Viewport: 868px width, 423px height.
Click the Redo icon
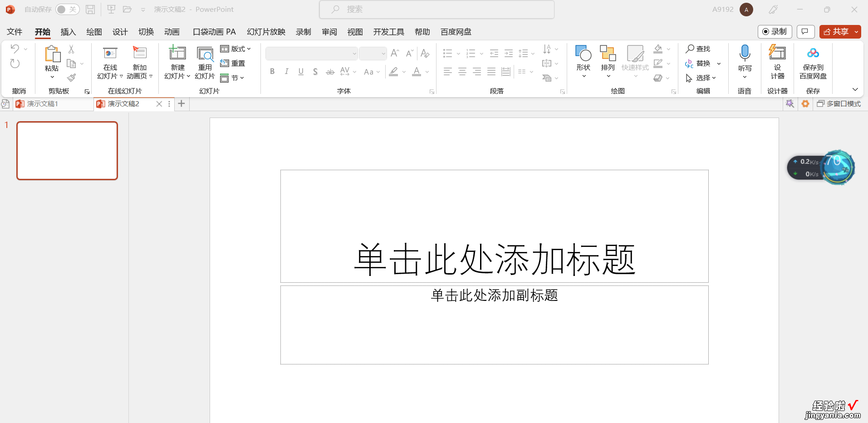15,64
